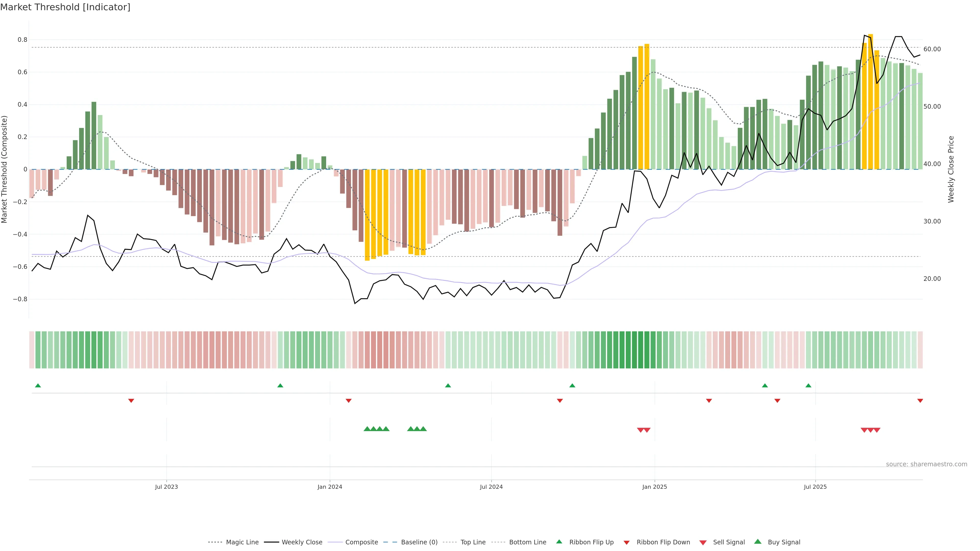
Task: Click the Market Threshold [Indicator] title
Action: pos(65,7)
